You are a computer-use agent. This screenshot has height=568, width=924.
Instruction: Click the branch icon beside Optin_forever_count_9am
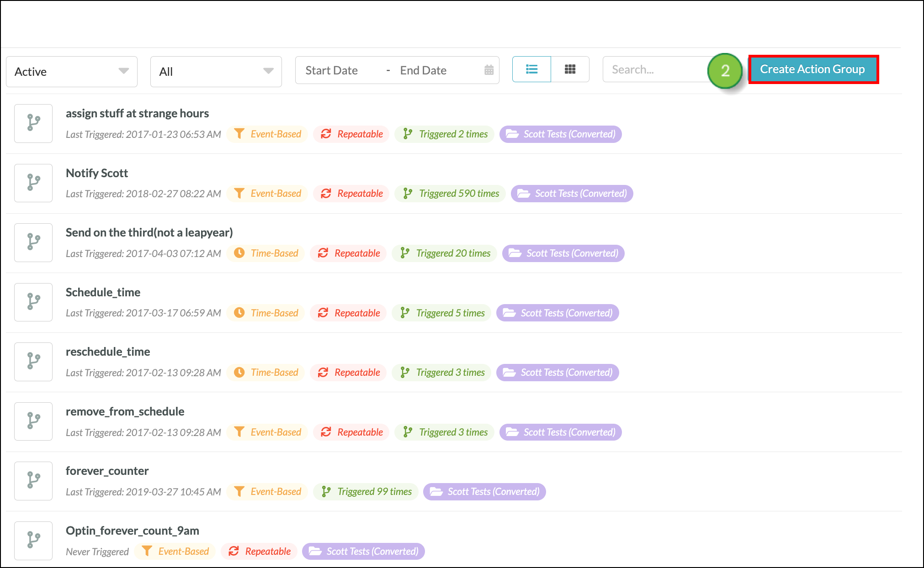[33, 540]
